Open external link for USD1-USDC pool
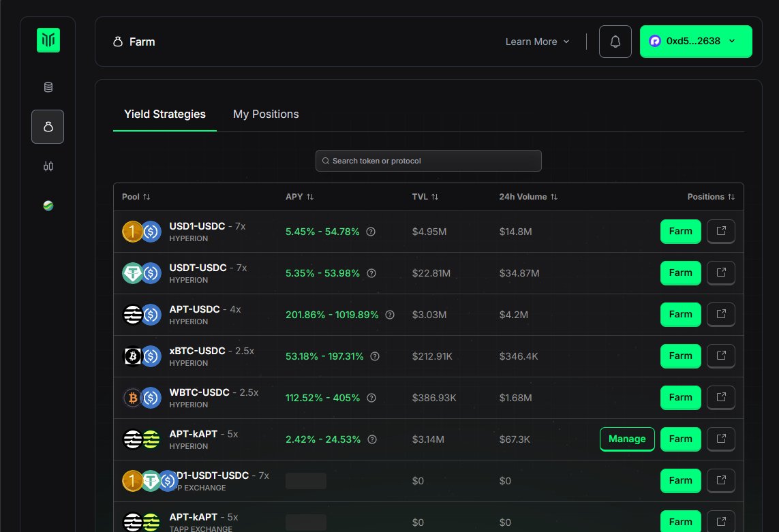The width and height of the screenshot is (779, 532). [x=721, y=232]
